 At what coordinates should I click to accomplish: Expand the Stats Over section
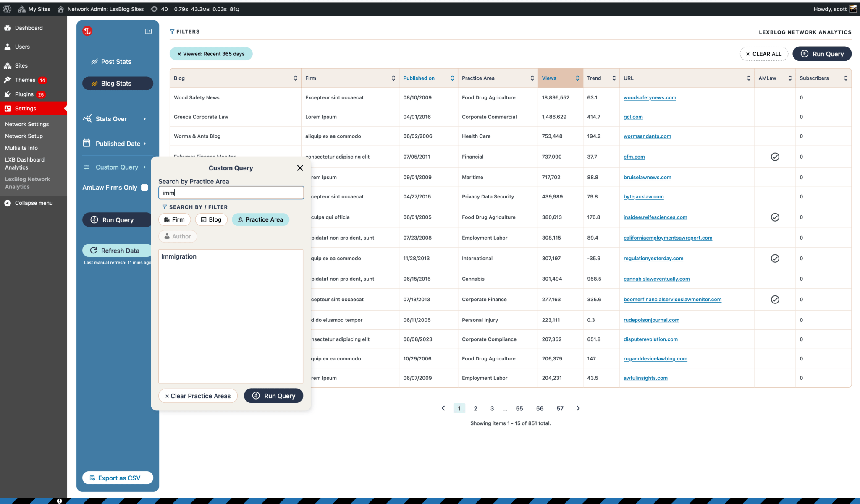click(111, 119)
